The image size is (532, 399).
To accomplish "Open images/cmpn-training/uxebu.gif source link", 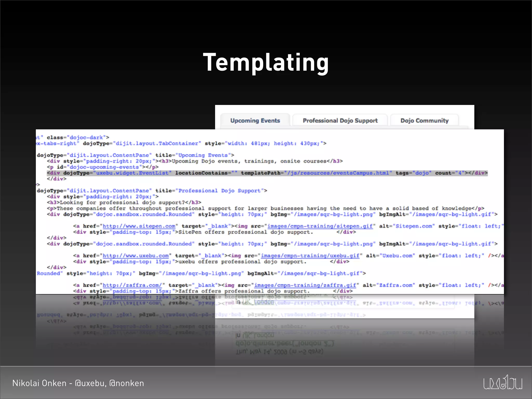I will 310,256.
